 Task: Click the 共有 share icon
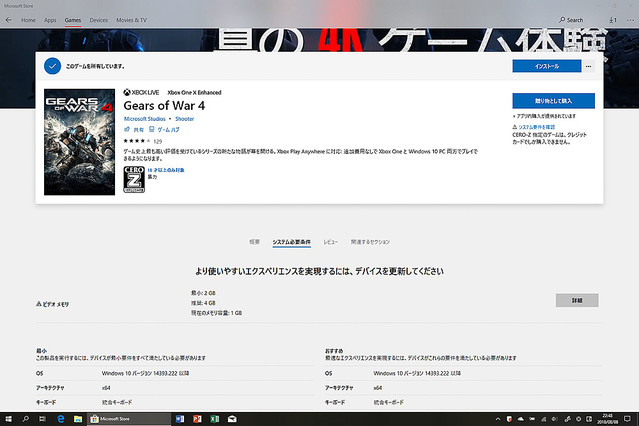[131, 130]
